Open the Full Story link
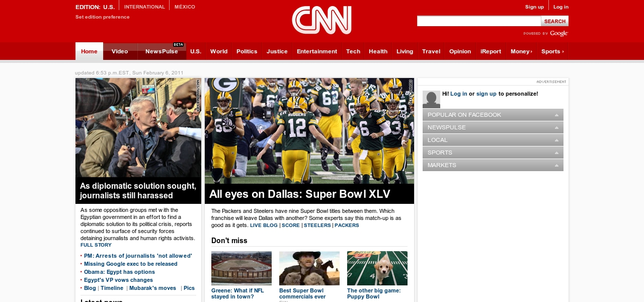 tap(96, 245)
